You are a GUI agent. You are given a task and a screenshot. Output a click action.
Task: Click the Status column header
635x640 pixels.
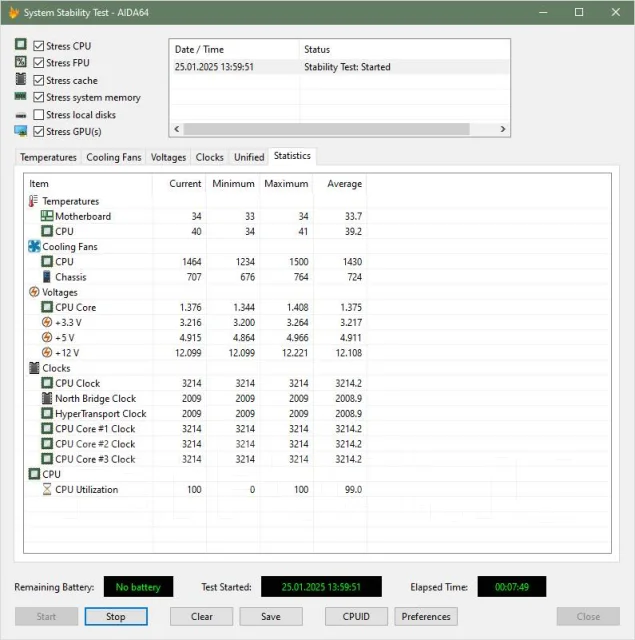(405, 49)
